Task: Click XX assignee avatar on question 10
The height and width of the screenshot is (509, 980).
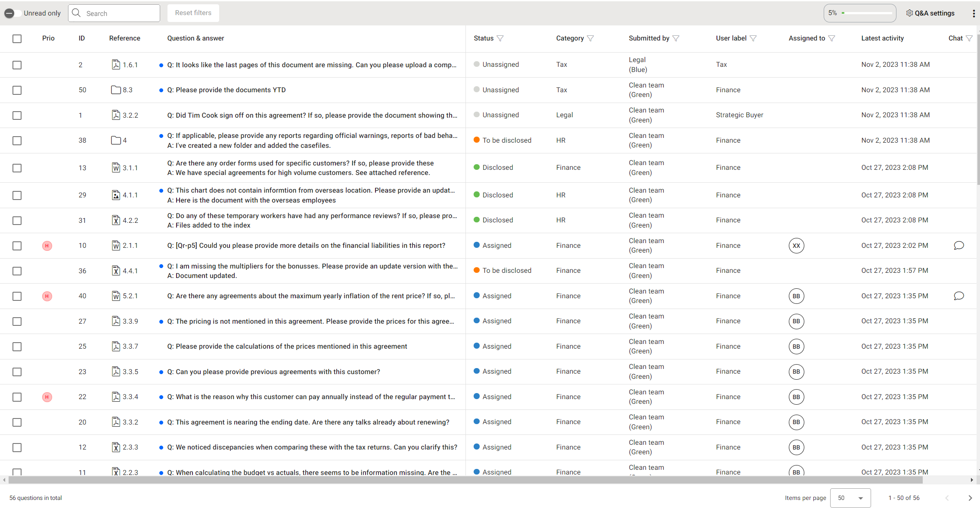Action: (796, 246)
